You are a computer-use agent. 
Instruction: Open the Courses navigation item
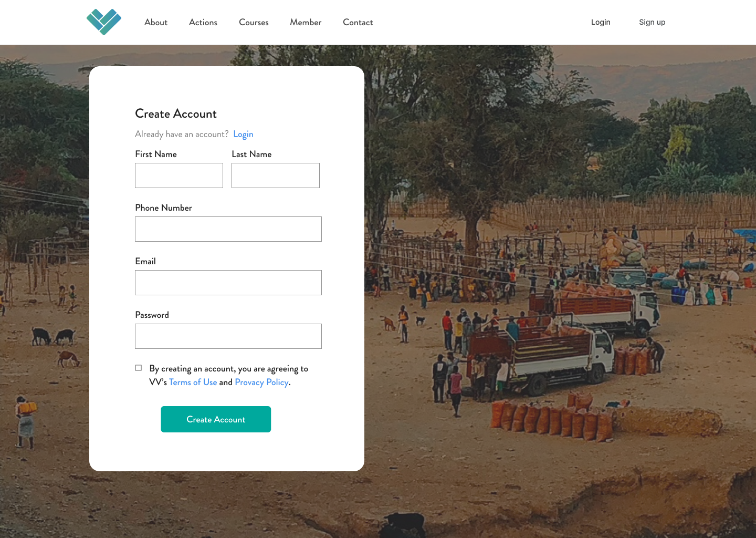point(254,22)
